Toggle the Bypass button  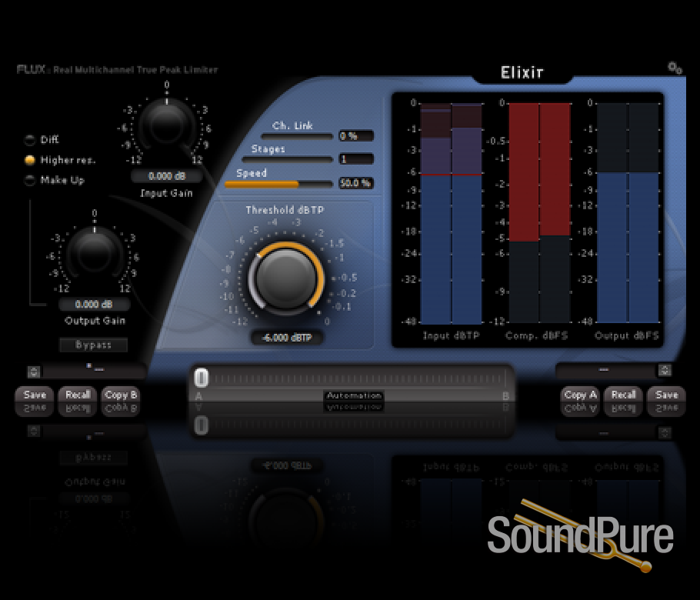pos(93,345)
